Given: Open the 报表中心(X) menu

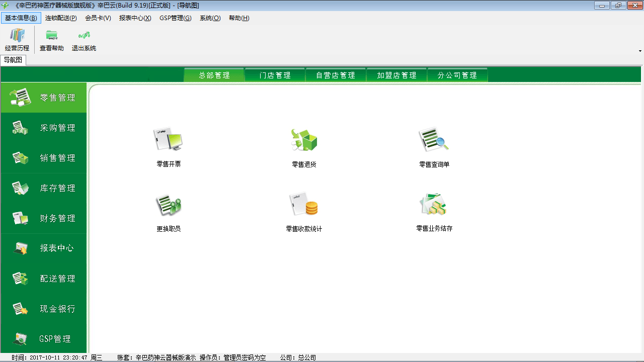Looking at the screenshot, I should pos(135,18).
